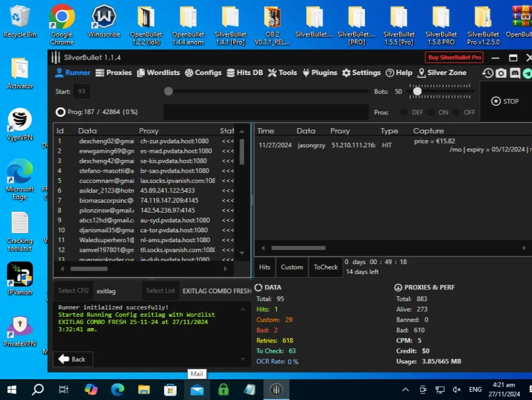Select Openbullet 1.4.4 anom folder icon
The width and height of the screenshot is (532, 400).
click(188, 26)
